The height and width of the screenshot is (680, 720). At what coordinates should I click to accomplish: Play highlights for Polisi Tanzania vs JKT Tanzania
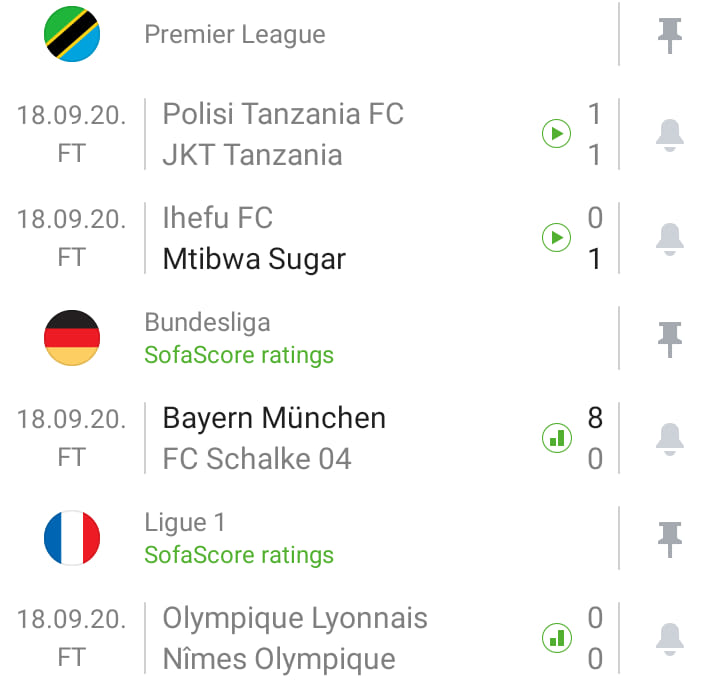[557, 134]
